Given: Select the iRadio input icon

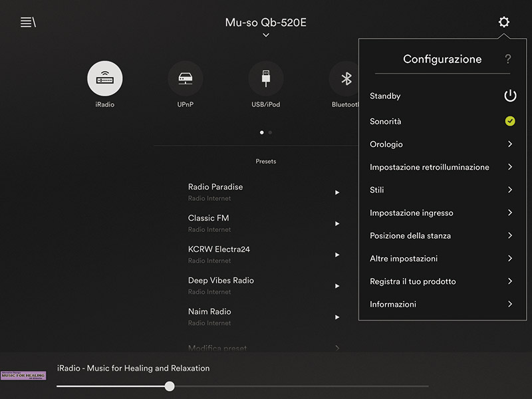Looking at the screenshot, I should pos(105,79).
